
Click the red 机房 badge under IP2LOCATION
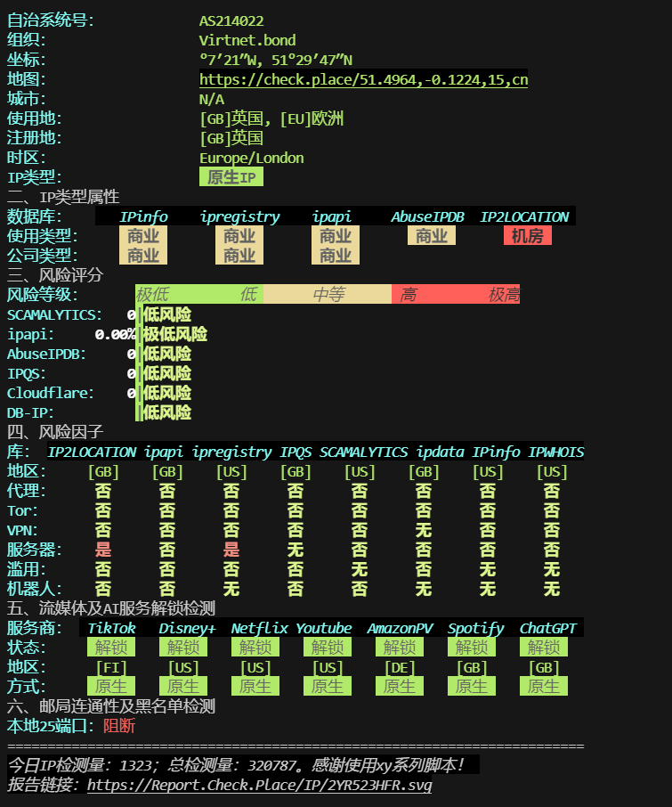(x=527, y=236)
